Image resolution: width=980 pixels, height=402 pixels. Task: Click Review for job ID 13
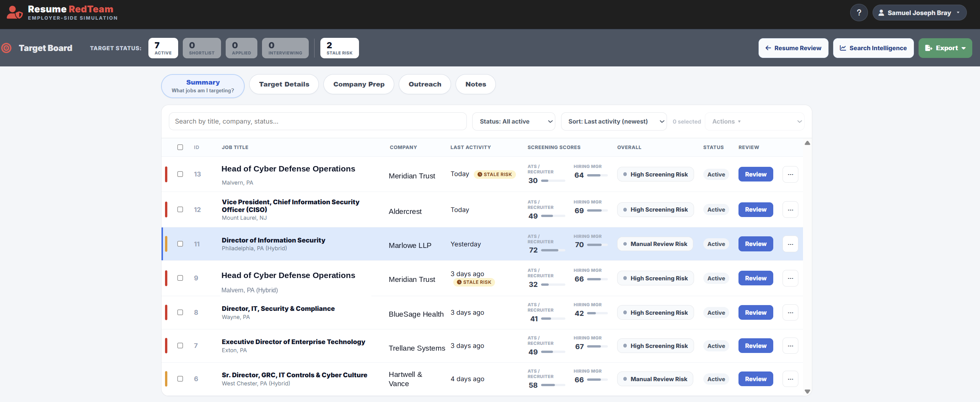(755, 175)
